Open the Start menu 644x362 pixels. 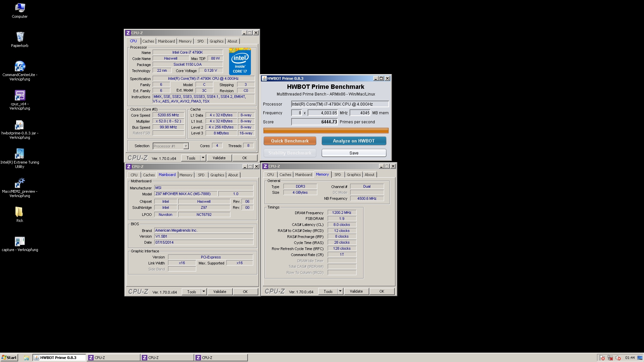(x=9, y=358)
